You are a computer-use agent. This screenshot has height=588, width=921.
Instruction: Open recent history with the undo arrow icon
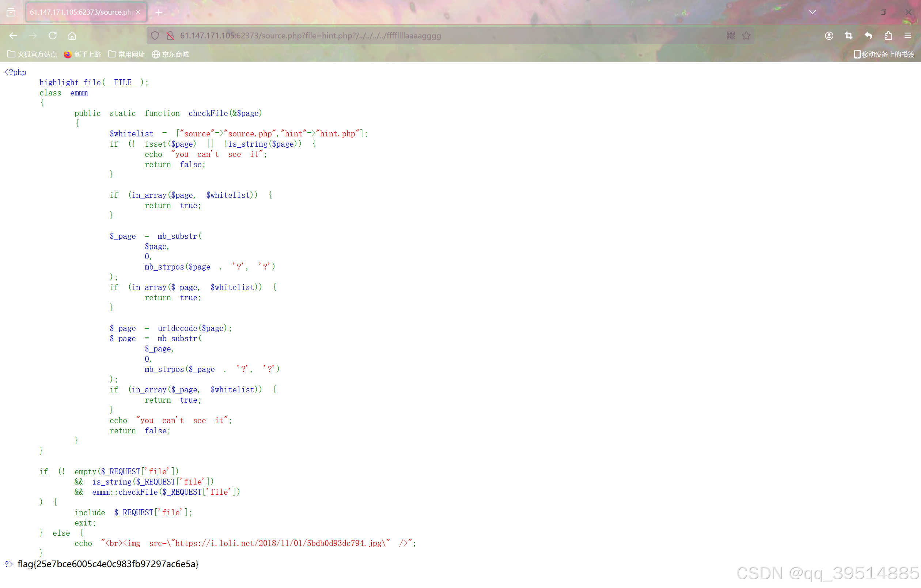(868, 35)
